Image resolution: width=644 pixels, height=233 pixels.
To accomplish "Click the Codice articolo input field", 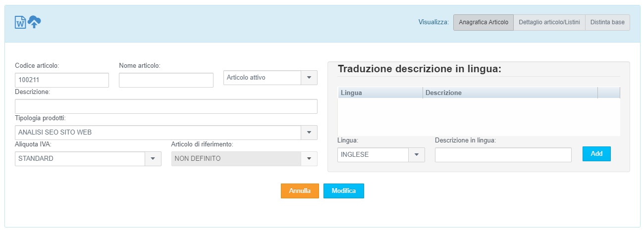I will click(62, 80).
